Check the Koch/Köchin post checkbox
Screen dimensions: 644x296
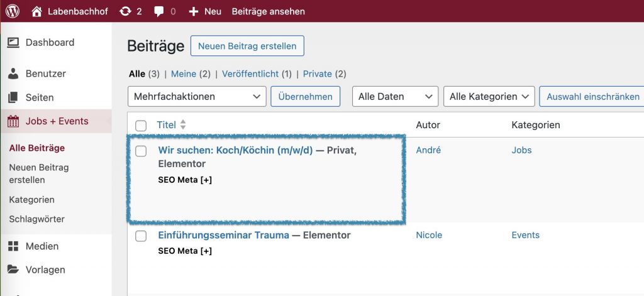[x=141, y=151]
